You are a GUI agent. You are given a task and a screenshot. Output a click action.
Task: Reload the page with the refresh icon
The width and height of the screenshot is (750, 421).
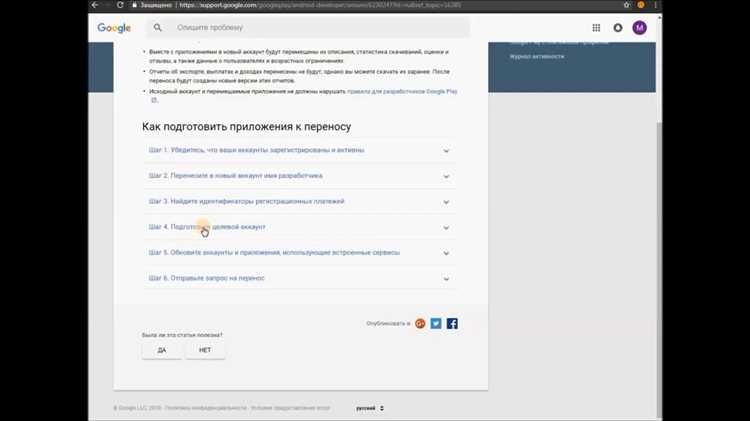(120, 5)
